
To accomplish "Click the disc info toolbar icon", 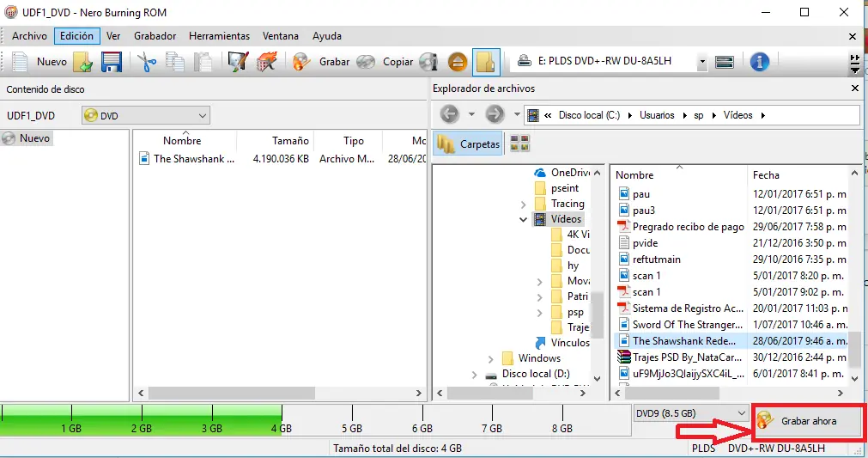I will (x=429, y=62).
